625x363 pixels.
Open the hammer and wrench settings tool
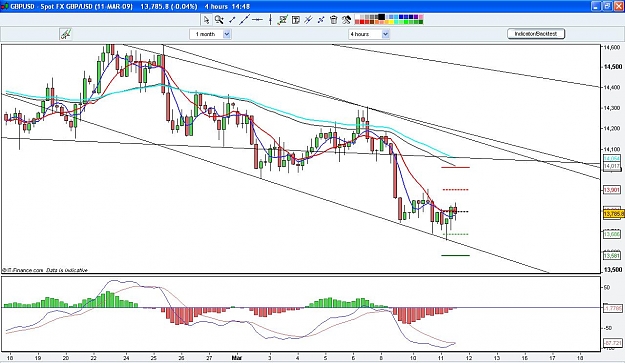pyautogui.click(x=346, y=20)
